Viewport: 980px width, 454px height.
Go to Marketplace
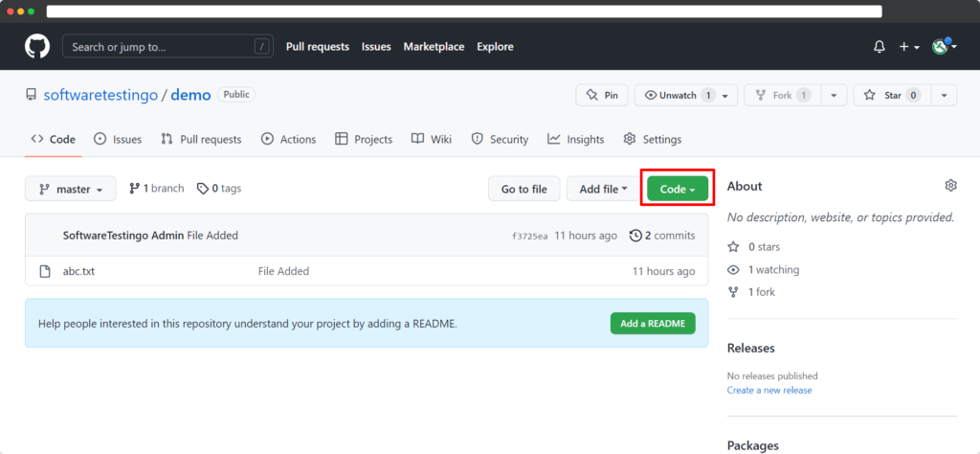434,47
